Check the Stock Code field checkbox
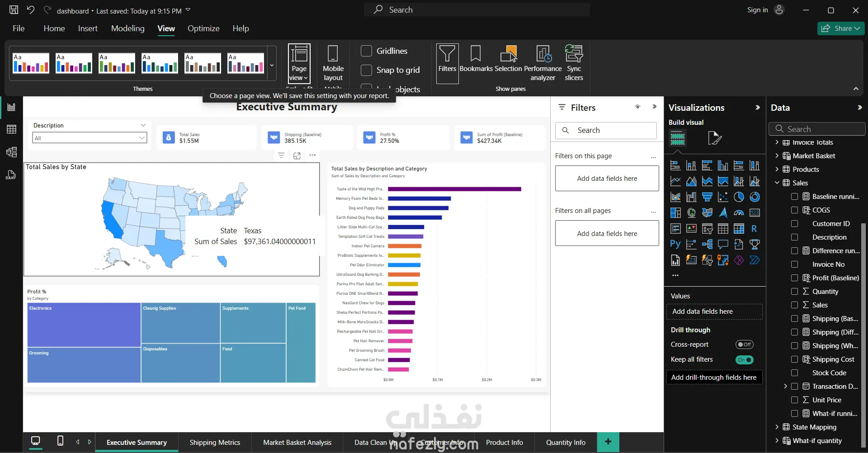Image resolution: width=868 pixels, height=453 pixels. [x=794, y=373]
